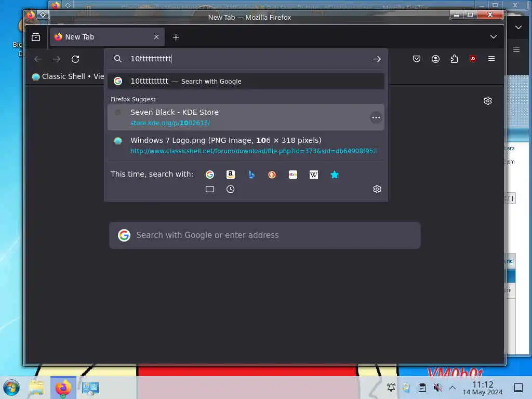This screenshot has width=532, height=399.
Task: Open a new tab with the plus button
Action: (176, 37)
